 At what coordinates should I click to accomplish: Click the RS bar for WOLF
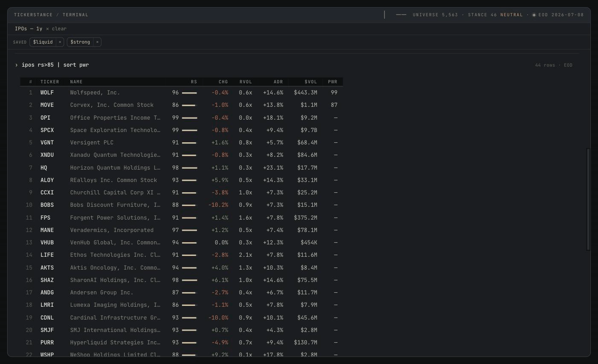(189, 93)
